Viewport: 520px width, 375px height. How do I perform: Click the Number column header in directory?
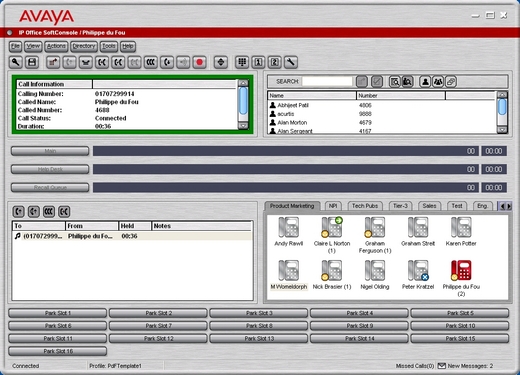click(401, 96)
